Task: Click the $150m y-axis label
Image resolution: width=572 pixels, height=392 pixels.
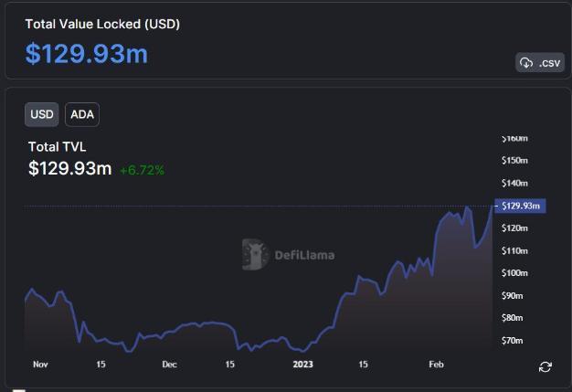Action: (x=514, y=161)
